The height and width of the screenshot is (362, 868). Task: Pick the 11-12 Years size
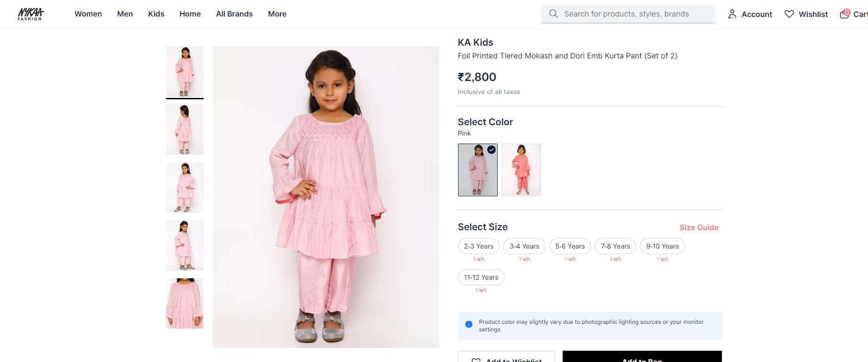481,277
